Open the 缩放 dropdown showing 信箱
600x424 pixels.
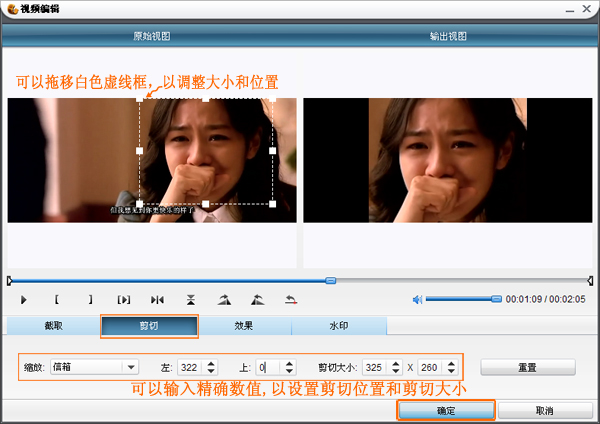(94, 367)
